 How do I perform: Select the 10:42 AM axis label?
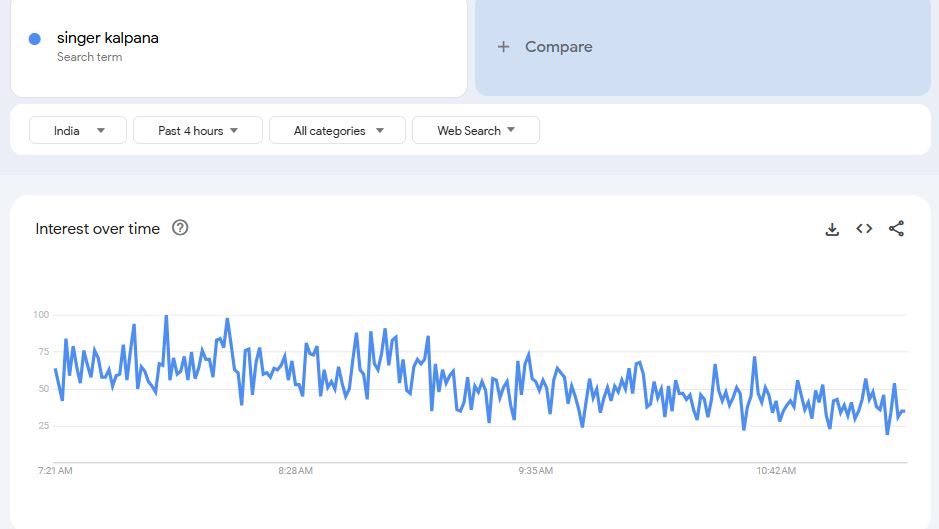tap(776, 470)
